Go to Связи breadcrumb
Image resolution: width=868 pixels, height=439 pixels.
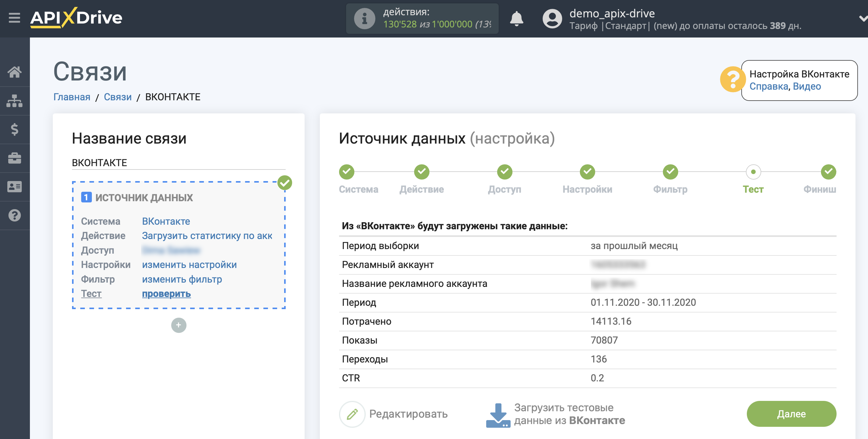point(118,97)
